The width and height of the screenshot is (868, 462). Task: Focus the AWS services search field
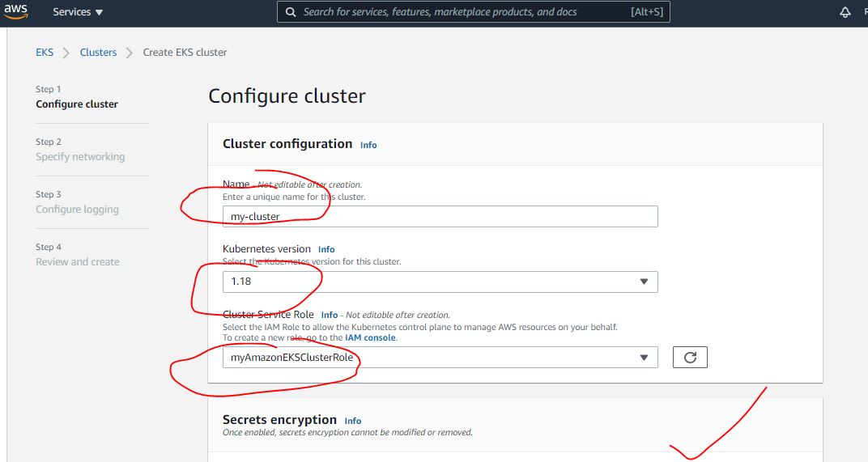point(462,12)
